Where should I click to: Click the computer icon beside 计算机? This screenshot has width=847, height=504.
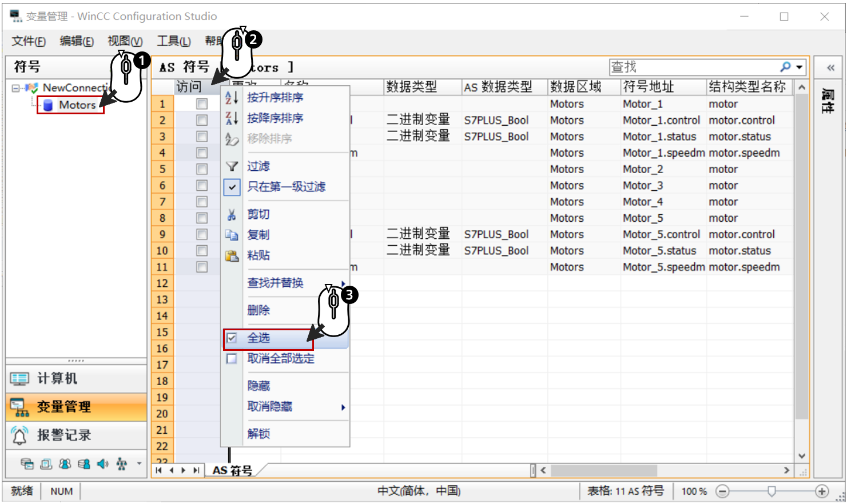pos(19,378)
